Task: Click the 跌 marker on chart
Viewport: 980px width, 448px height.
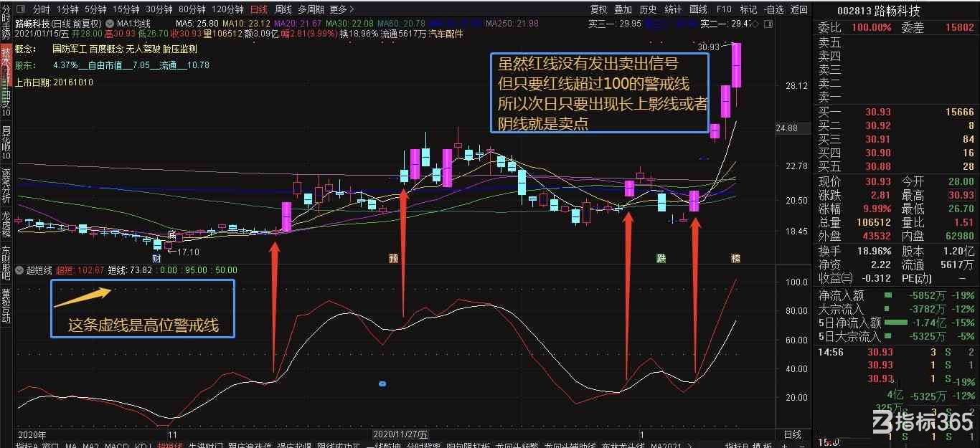Action: coord(661,257)
